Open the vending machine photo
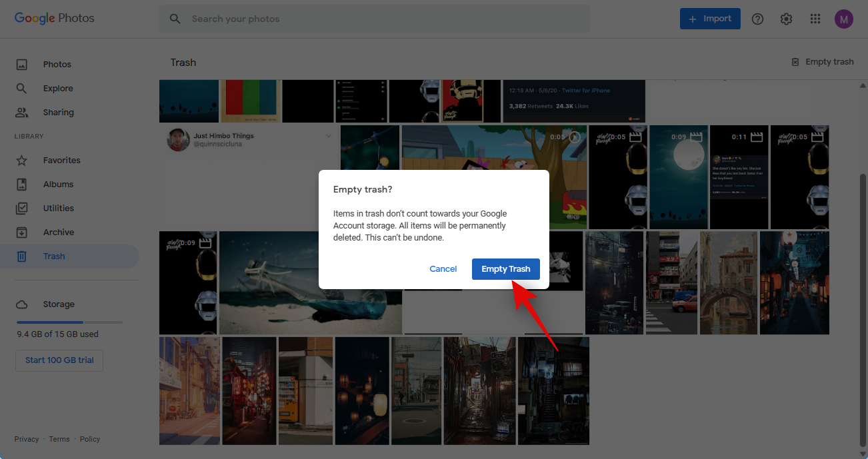868x459 pixels. tap(305, 391)
